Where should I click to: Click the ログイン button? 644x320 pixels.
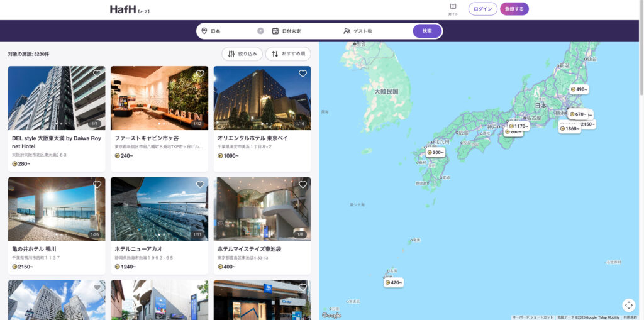click(x=482, y=9)
